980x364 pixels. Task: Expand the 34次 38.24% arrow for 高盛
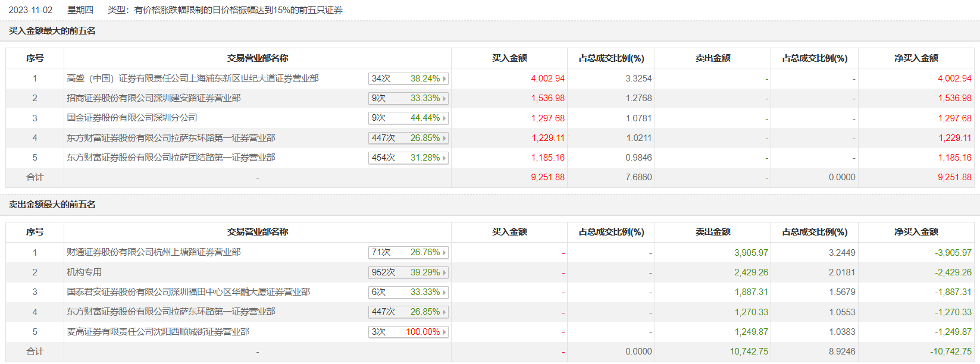(x=408, y=79)
